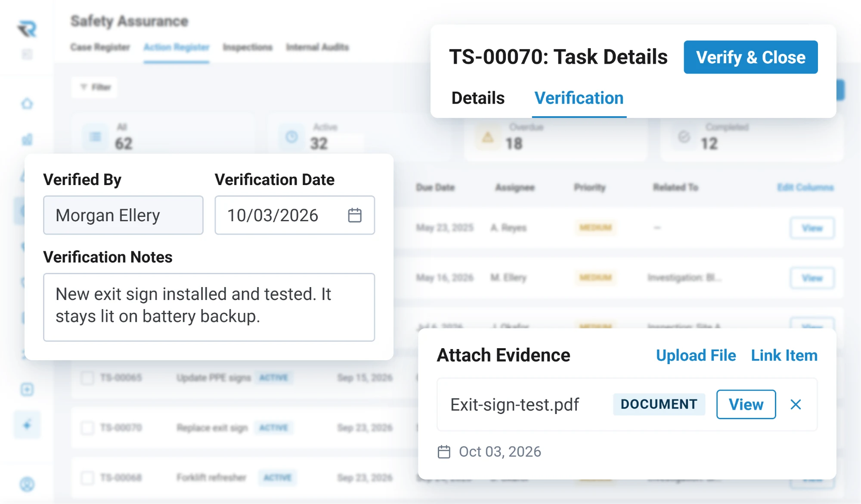Click the Edit Columns link
This screenshot has height=504, width=861.
coord(805,187)
